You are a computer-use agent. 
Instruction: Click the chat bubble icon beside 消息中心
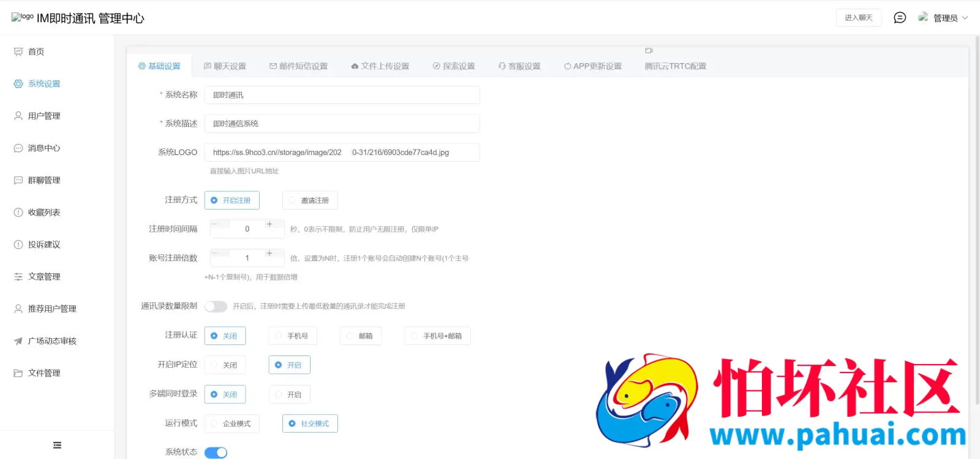[18, 148]
